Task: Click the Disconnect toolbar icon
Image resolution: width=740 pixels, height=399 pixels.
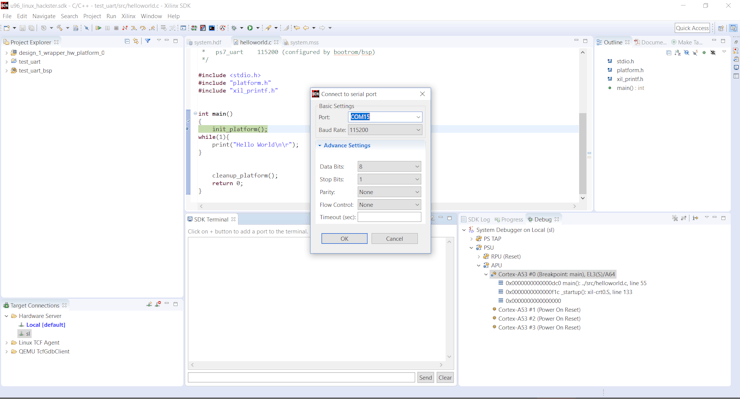Action: 125,28
